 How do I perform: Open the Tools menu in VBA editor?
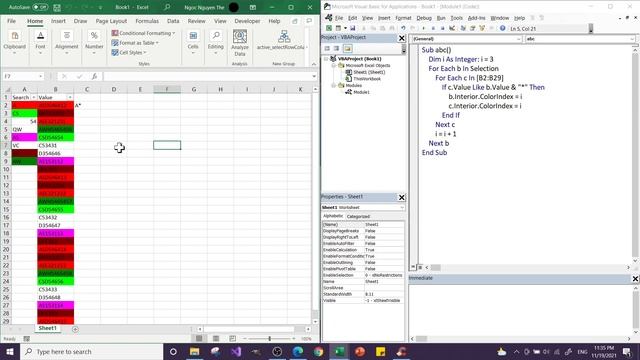tap(456, 18)
